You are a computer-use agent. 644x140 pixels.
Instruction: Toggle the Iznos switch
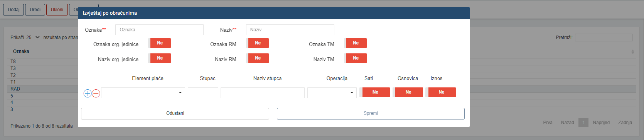441,92
